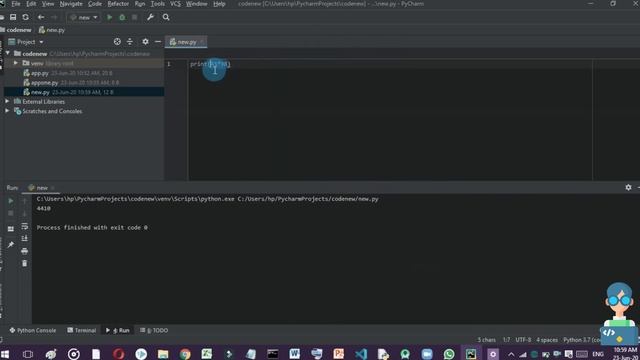Click new.py breadcrumb in navigation bar

point(52,30)
